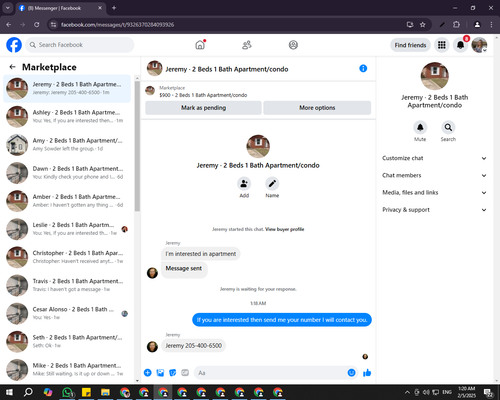This screenshot has width=500, height=400.
Task: Select Jeremy conversation in list
Action: [x=67, y=89]
